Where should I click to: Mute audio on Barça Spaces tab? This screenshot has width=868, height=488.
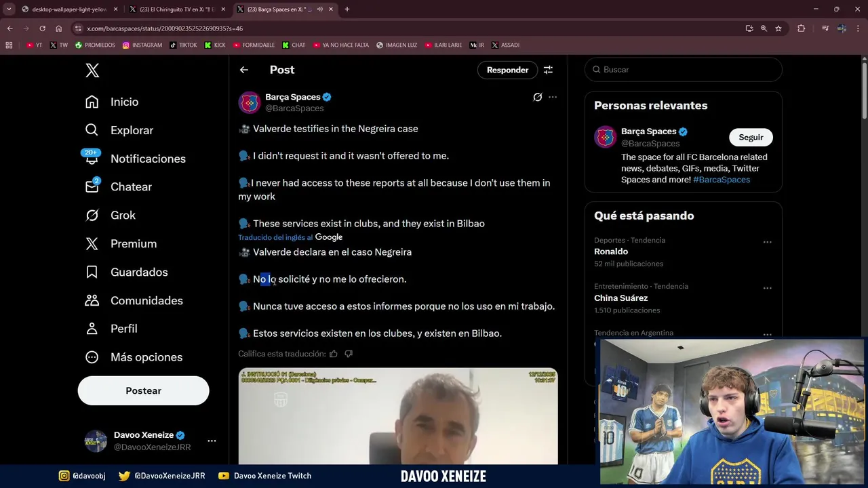pyautogui.click(x=319, y=9)
